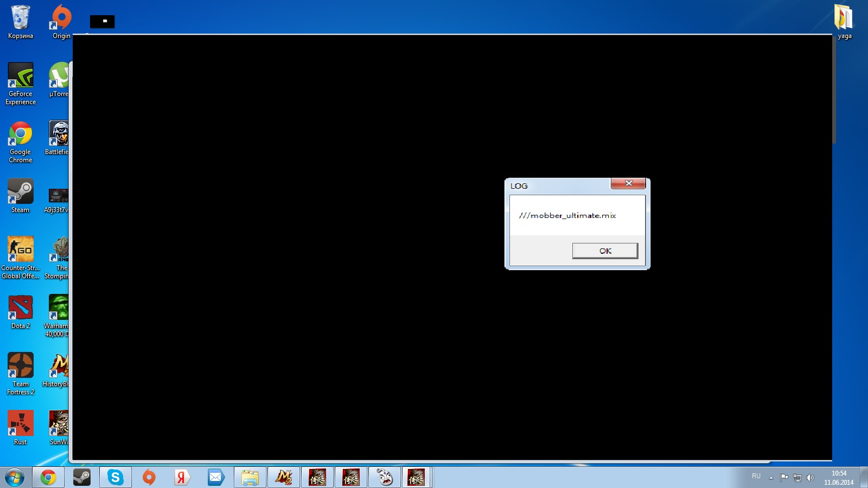868x488 pixels.
Task: Open the Steam desktop shortcut
Action: click(x=21, y=196)
